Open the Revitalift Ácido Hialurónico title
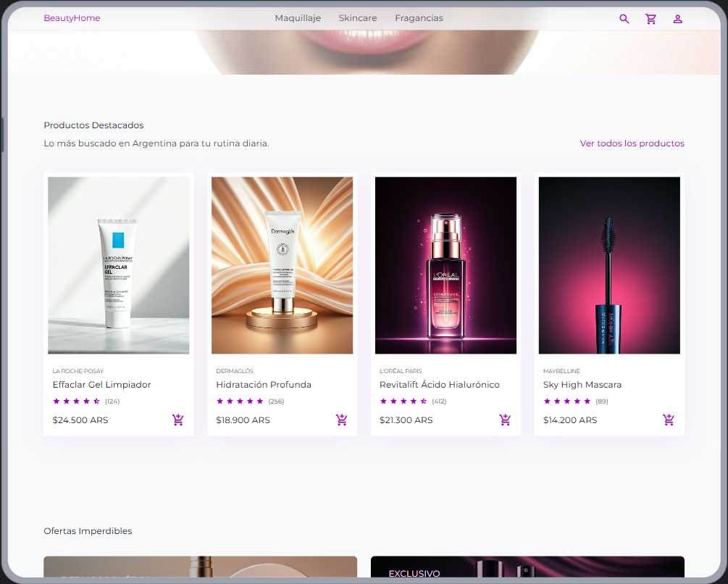 click(439, 384)
